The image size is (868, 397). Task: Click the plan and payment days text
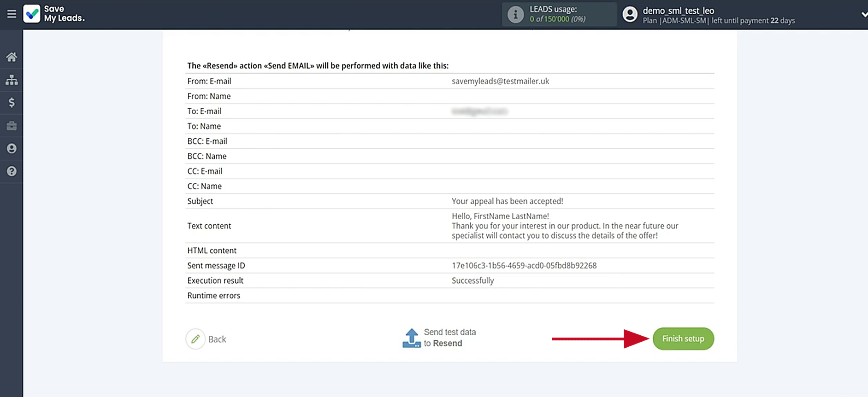[x=719, y=21]
